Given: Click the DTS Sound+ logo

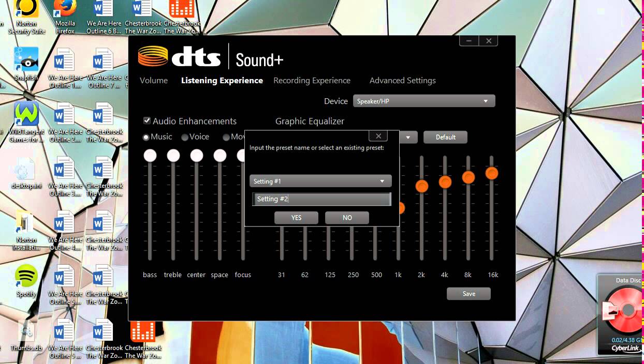Looking at the screenshot, I should click(211, 56).
